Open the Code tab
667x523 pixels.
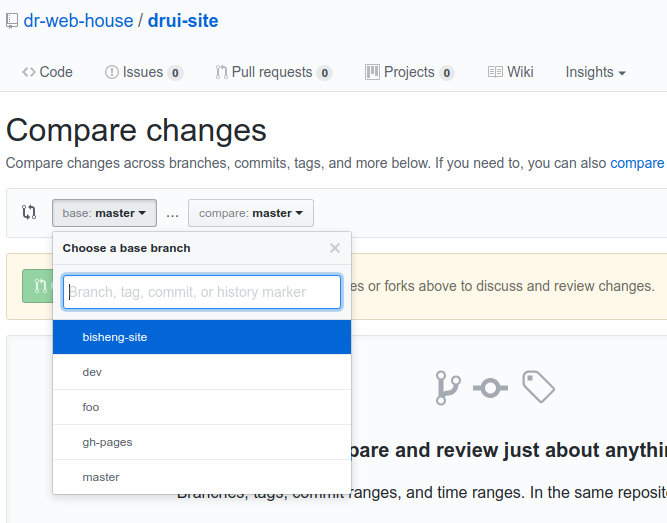tap(47, 72)
